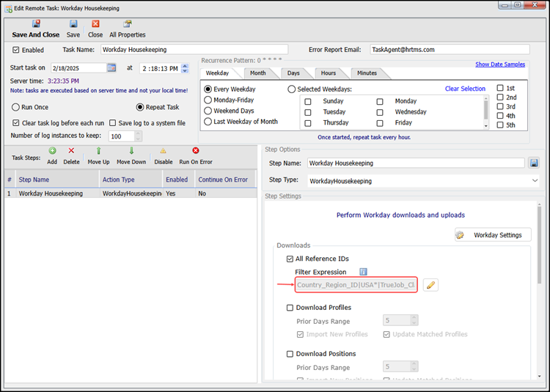Open the Step Type dropdown
The width and height of the screenshot is (550, 392).
tap(535, 181)
